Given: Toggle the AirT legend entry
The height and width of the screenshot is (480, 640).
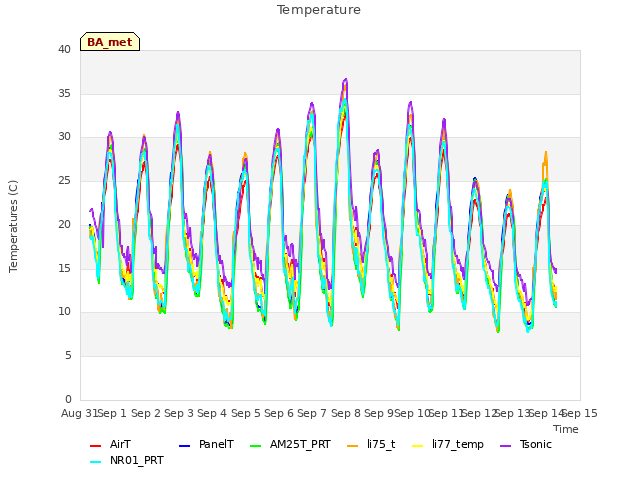Looking at the screenshot, I should pos(110,444).
